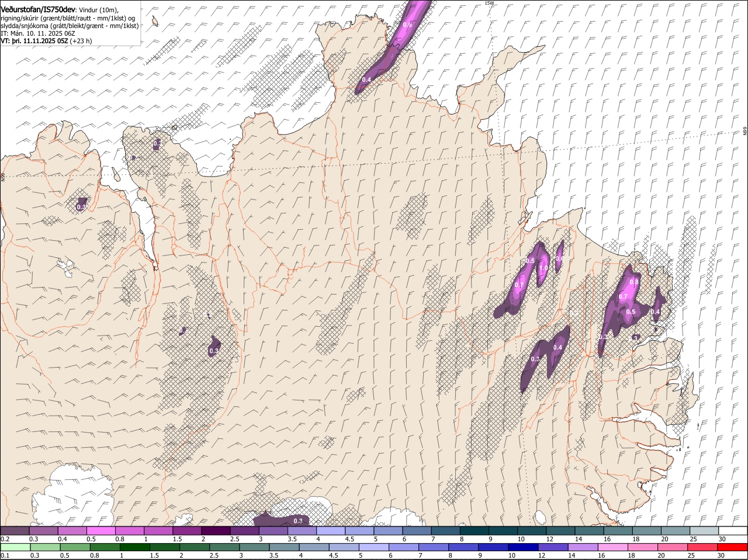Viewport: 748px width, 560px height.
Task: Click the 'slydda/snjókoma' legend line
Action: point(70,26)
